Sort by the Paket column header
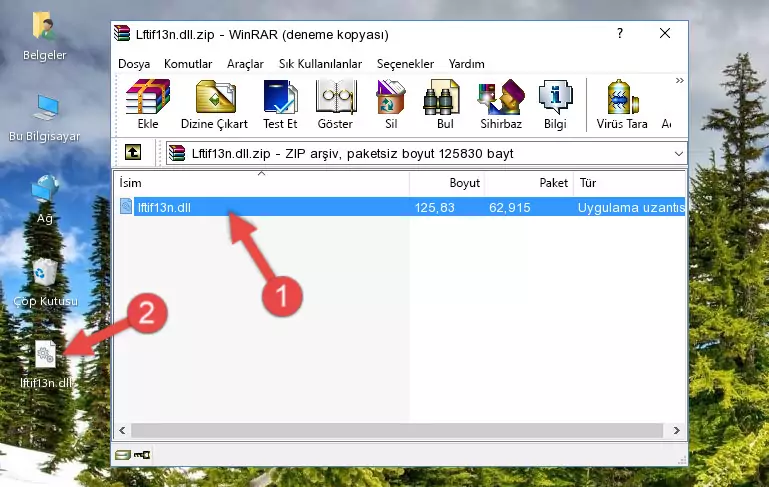The height and width of the screenshot is (487, 769). click(529, 183)
